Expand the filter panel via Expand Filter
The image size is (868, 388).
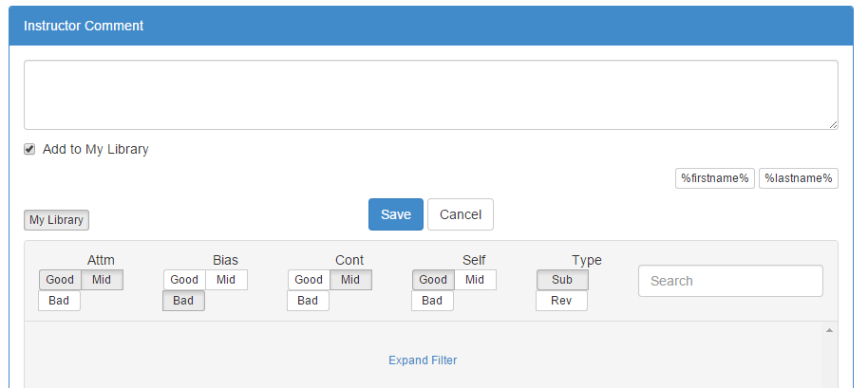tap(423, 360)
